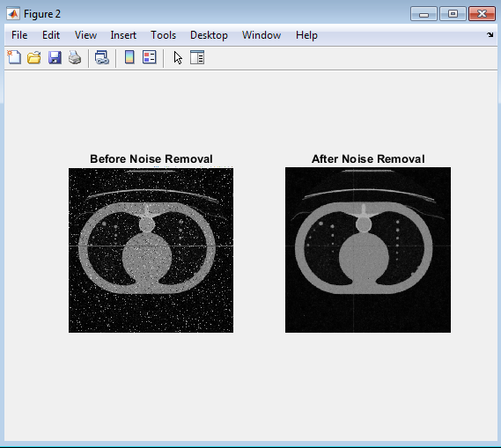Open the Property Editor panel icon
Viewport: 501px width, 448px height.
point(197,57)
